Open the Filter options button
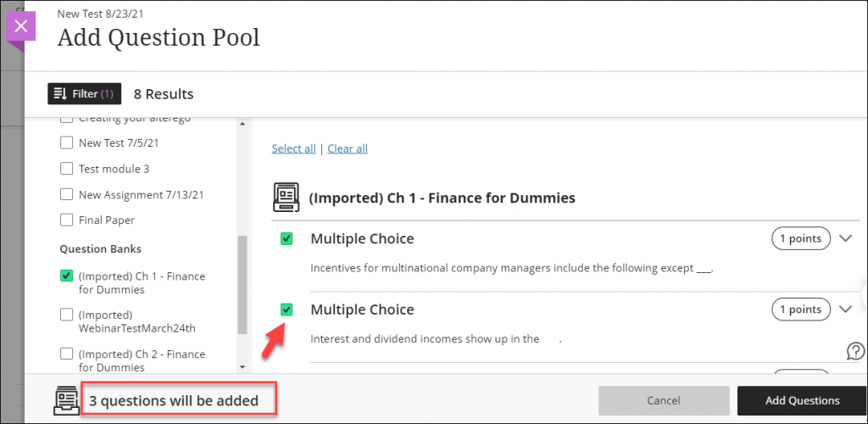This screenshot has height=424, width=868. [x=85, y=93]
